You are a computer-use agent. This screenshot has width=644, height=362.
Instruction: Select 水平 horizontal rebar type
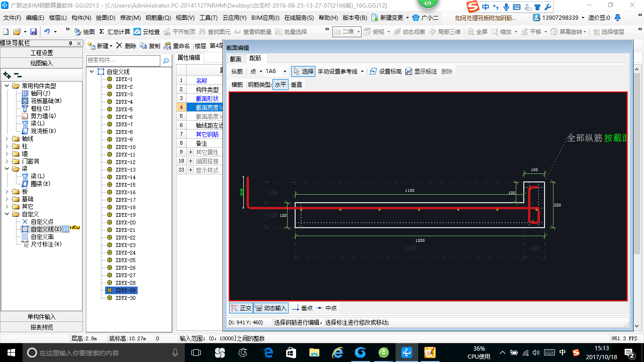coord(281,84)
